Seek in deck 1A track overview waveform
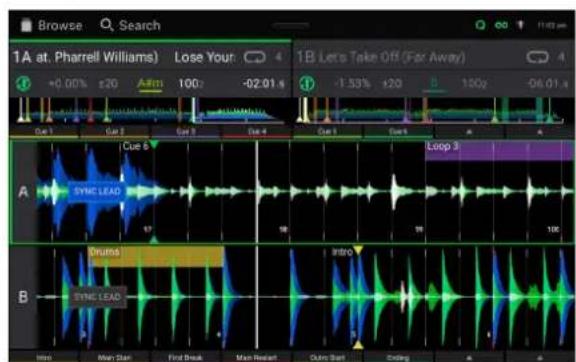This screenshot has width=576, height=362. 151,110
